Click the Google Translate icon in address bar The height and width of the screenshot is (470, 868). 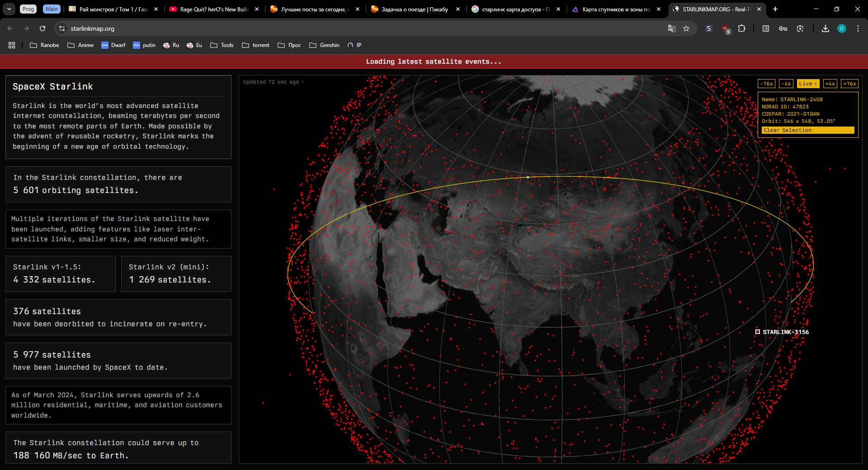[671, 28]
